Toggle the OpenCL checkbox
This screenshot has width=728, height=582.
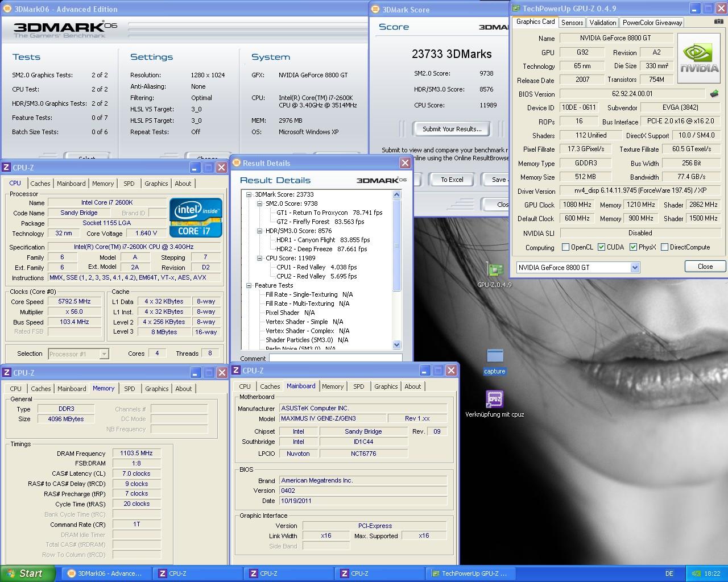pos(565,247)
